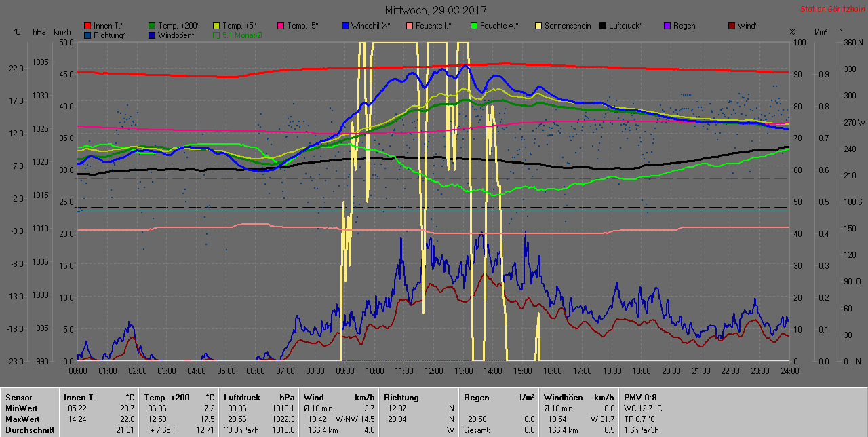Screen dimensions: 868x437
Task: Click the Luftdruck minimum value 1018.1
Action: pyautogui.click(x=283, y=408)
